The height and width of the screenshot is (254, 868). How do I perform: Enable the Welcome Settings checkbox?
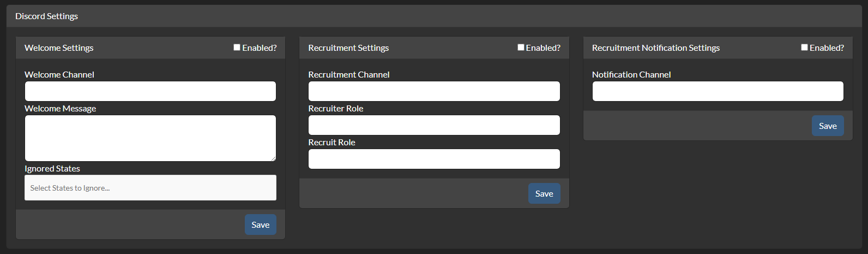pos(237,48)
